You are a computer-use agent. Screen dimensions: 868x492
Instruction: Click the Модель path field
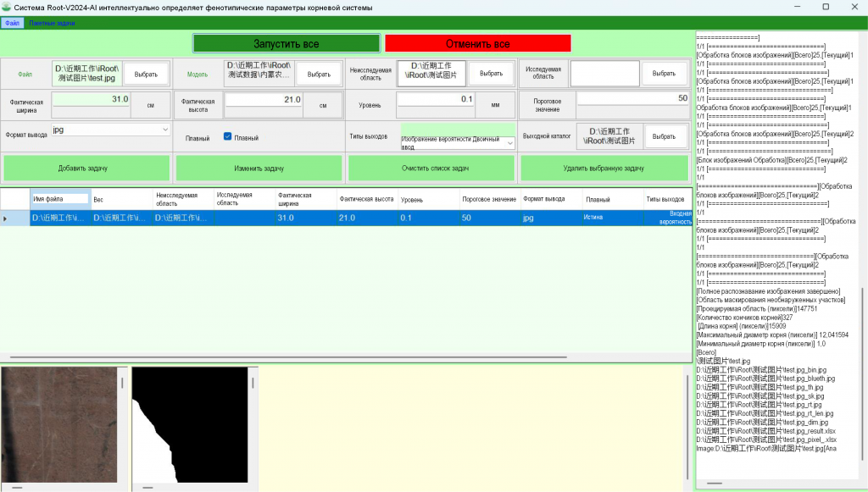[259, 74]
